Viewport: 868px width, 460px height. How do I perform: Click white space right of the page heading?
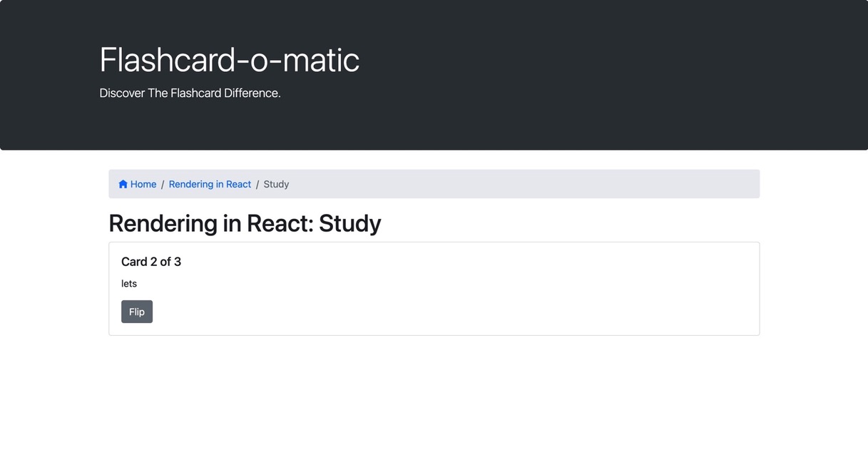(571, 223)
